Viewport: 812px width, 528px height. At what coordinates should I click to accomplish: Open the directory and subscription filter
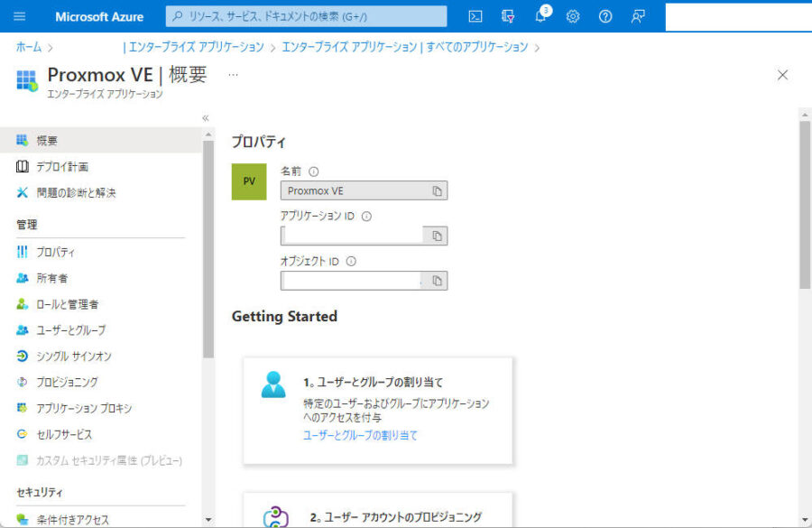click(507, 15)
